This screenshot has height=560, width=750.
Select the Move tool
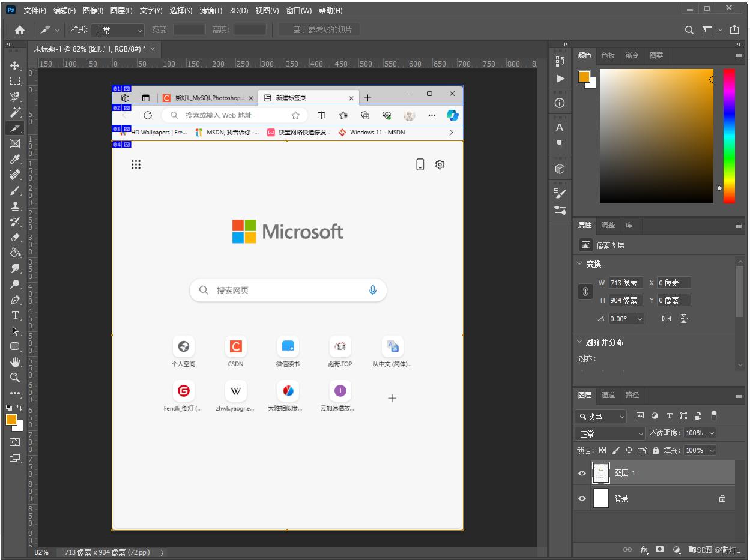tap(15, 65)
